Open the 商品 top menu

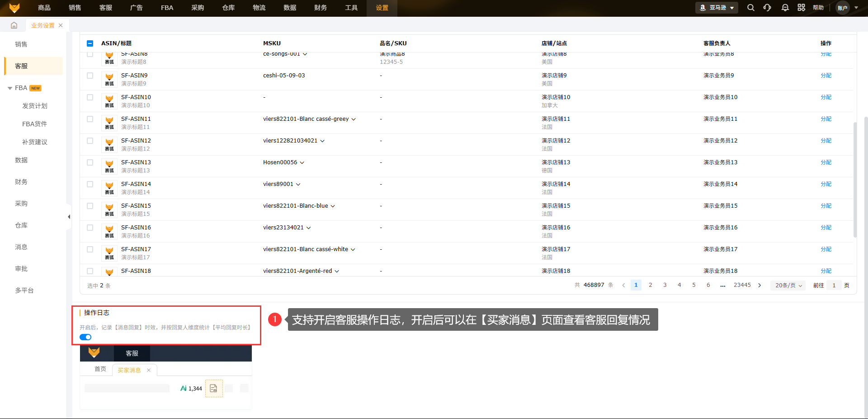(44, 8)
